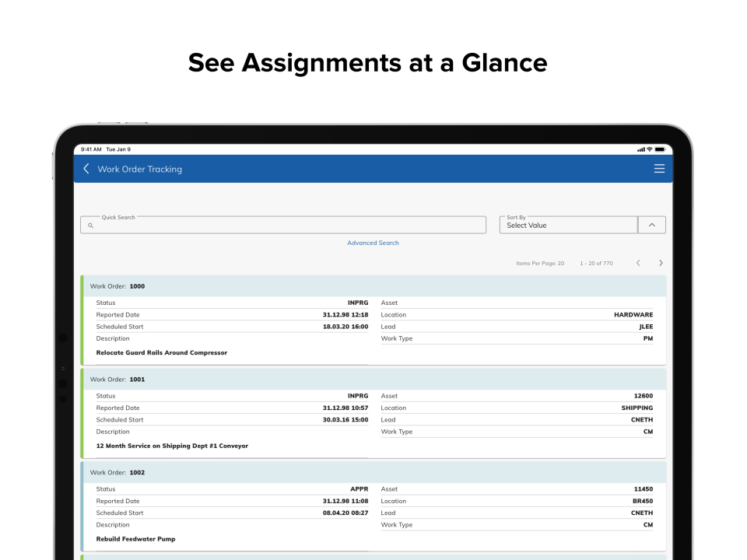Open Work Order 1002 card header
The image size is (747, 560).
(373, 473)
